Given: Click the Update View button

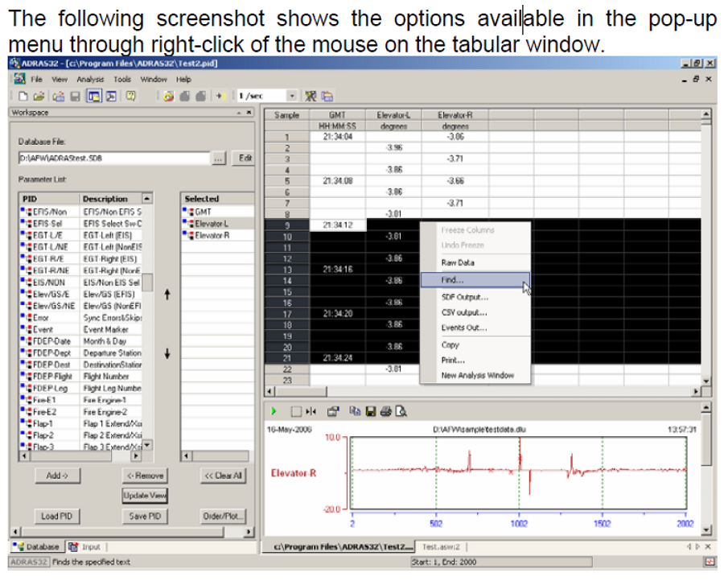Looking at the screenshot, I should (x=145, y=496).
